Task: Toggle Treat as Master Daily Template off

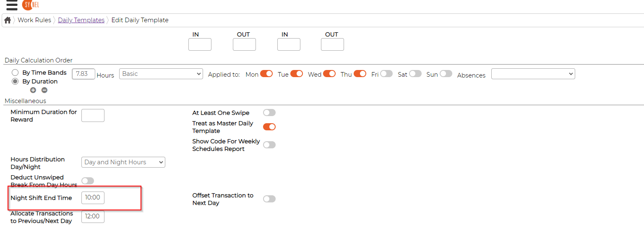Action: tap(269, 127)
